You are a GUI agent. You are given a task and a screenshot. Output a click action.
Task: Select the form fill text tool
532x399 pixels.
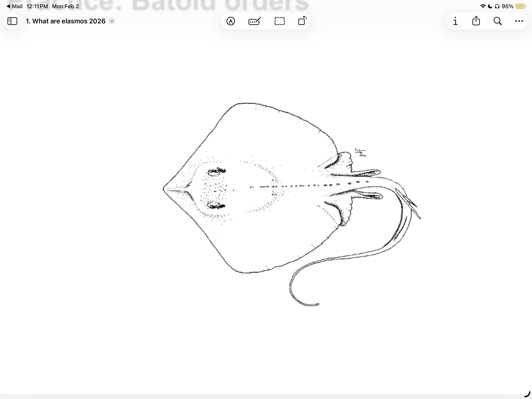click(255, 21)
